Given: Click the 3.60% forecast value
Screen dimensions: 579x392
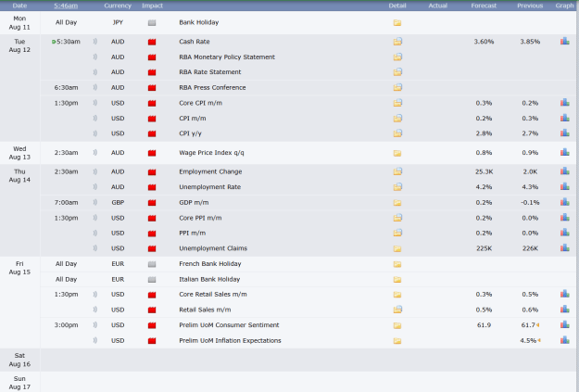Looking at the screenshot, I should (484, 42).
